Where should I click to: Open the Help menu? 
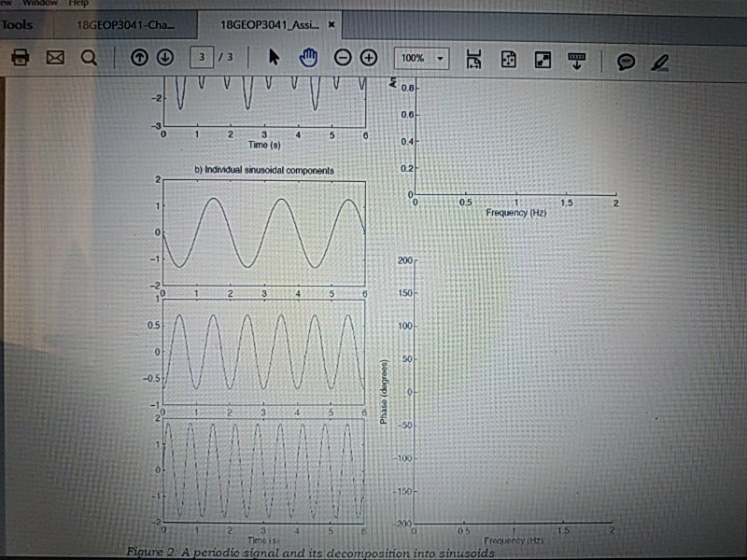[x=79, y=3]
